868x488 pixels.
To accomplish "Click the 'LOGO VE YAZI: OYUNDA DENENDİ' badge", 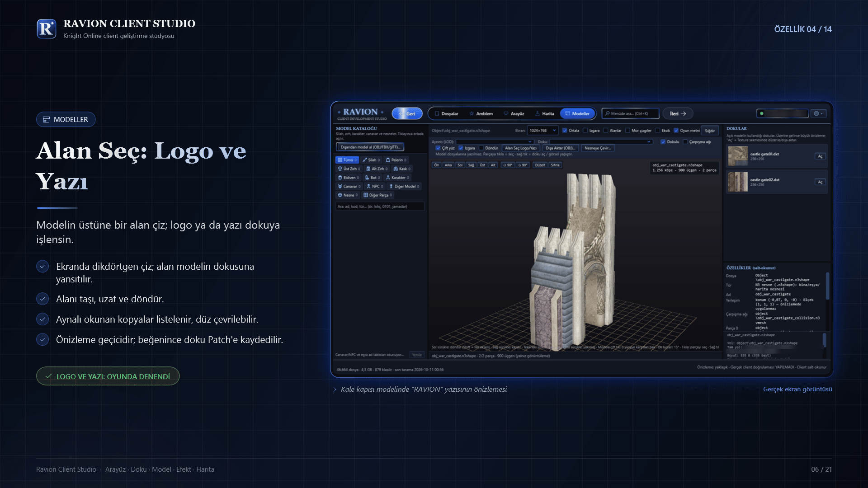I will (108, 376).
